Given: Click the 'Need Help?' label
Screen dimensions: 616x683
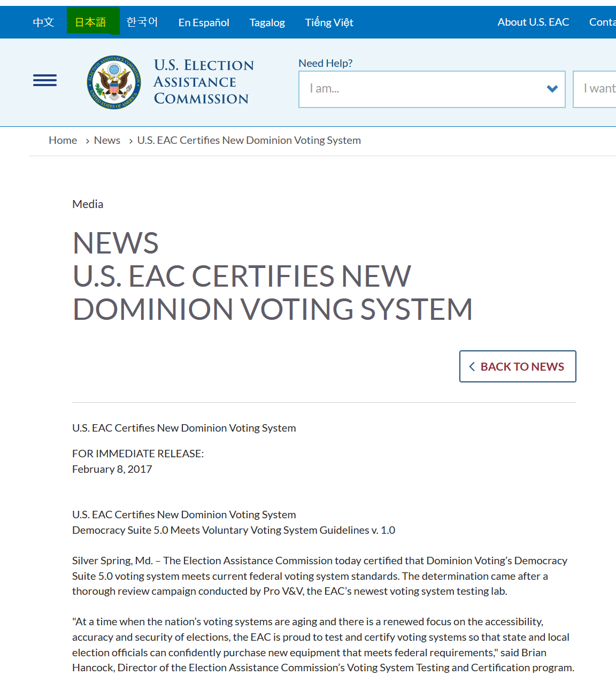Looking at the screenshot, I should pyautogui.click(x=326, y=63).
